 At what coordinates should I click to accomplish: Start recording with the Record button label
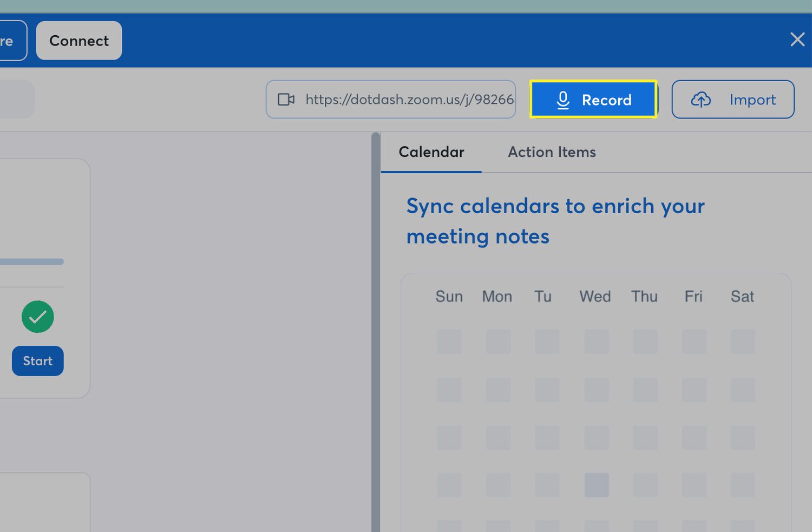pos(606,100)
